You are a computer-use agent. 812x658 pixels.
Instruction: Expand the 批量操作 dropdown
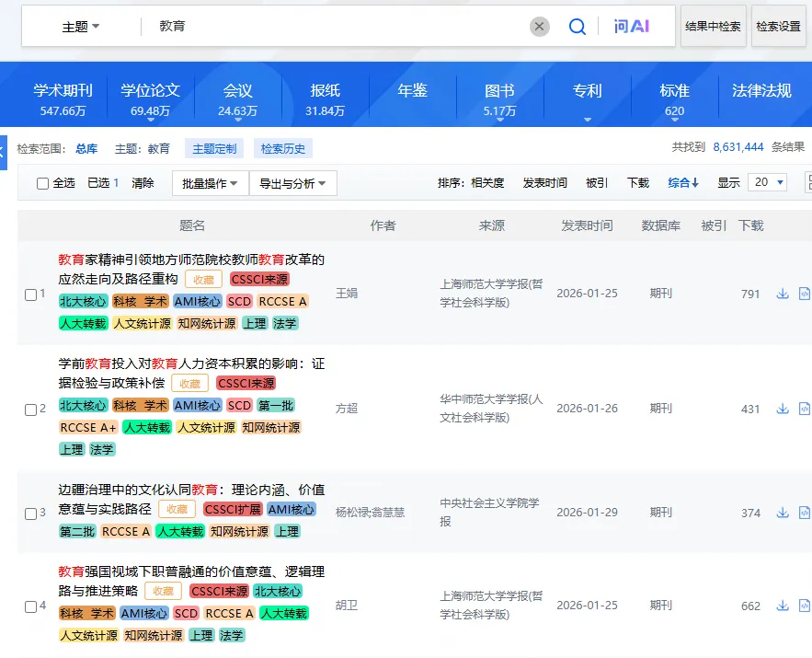tap(210, 183)
